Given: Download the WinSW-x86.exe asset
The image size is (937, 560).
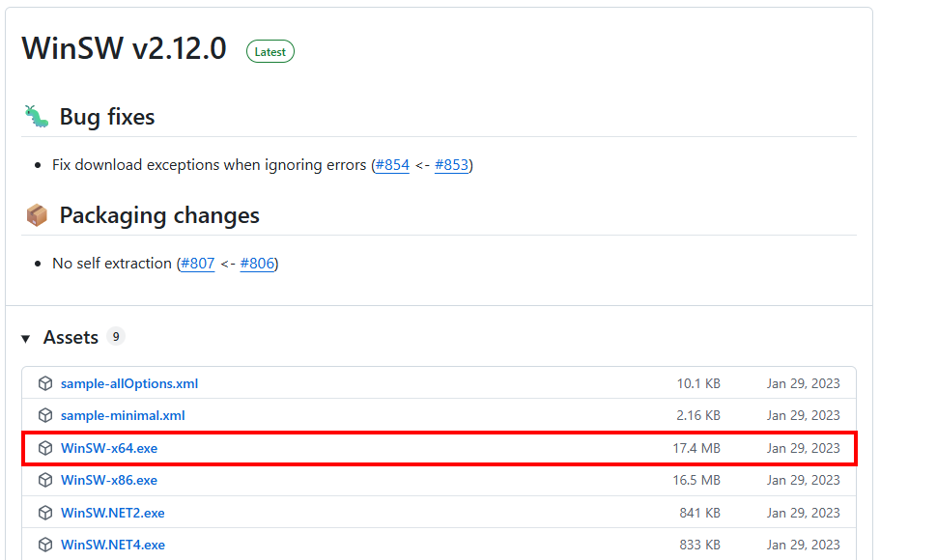Looking at the screenshot, I should point(108,480).
